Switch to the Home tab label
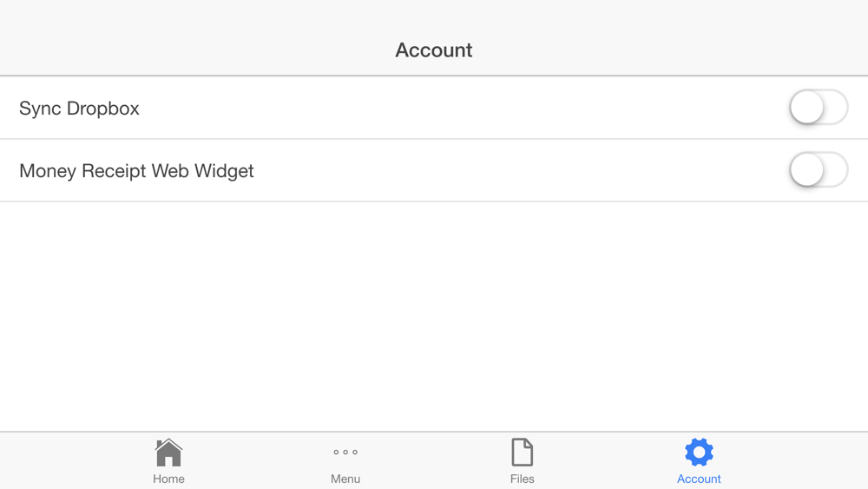This screenshot has width=868, height=489. [168, 479]
